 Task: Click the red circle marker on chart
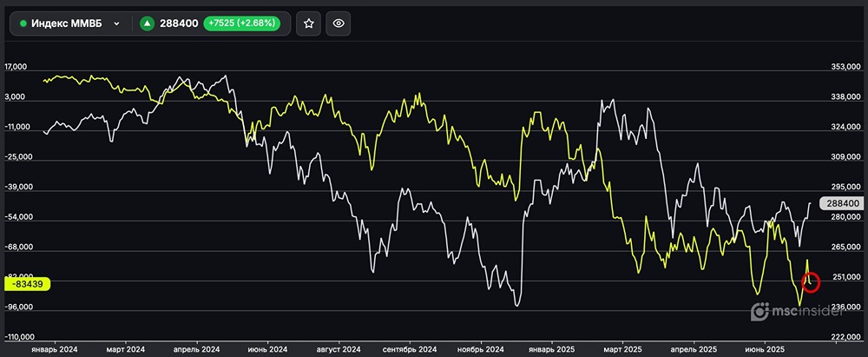click(x=811, y=281)
